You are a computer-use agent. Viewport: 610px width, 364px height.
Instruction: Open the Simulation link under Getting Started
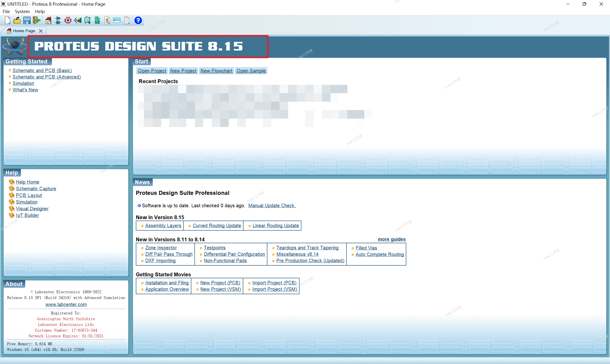pos(23,83)
